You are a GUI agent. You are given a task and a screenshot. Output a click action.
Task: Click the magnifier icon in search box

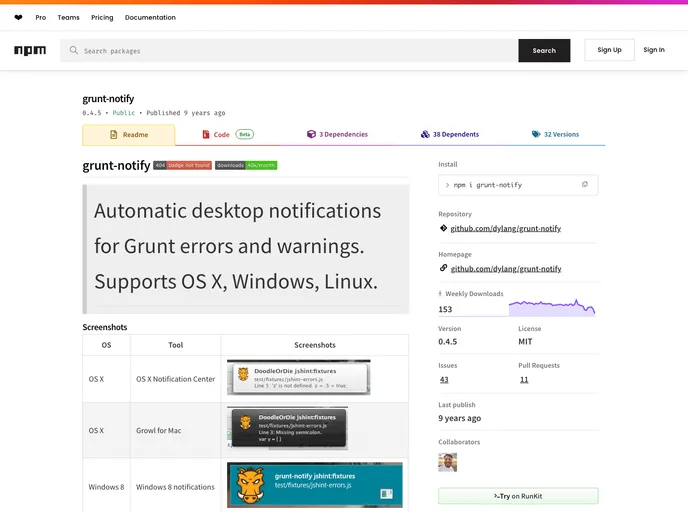coord(74,50)
